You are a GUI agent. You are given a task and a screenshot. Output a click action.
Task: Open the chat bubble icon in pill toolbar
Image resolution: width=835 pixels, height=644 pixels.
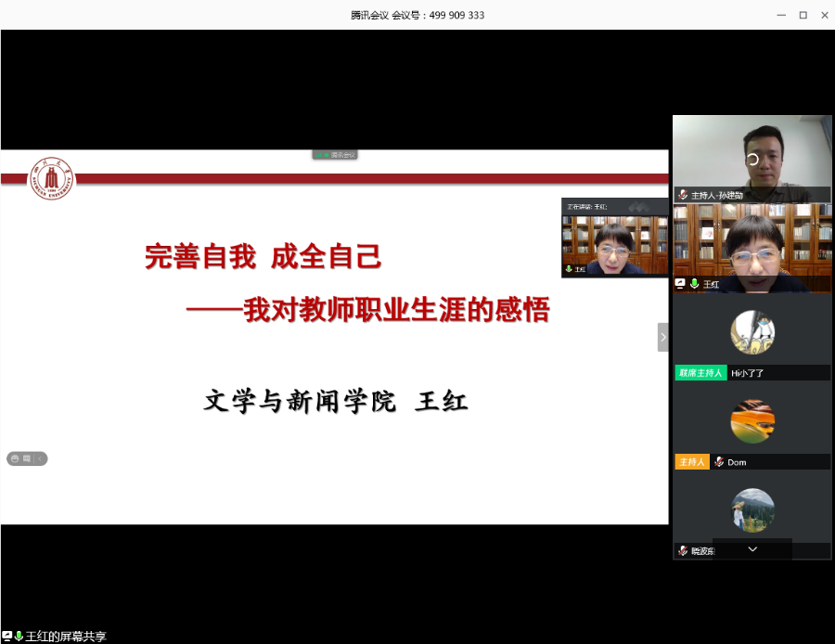(27, 458)
